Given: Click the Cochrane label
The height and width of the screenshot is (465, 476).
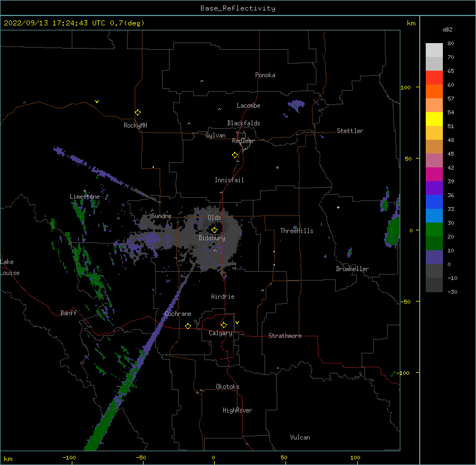Looking at the screenshot, I should [x=178, y=314].
